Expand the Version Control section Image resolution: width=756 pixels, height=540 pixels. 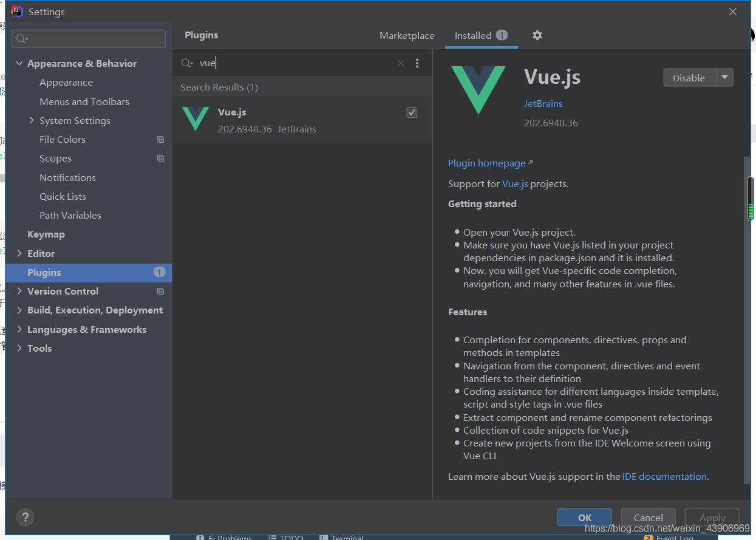point(19,292)
